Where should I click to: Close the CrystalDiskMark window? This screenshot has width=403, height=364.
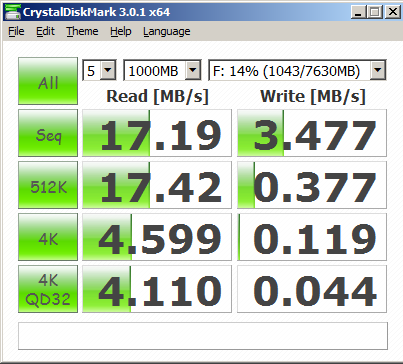coord(393,12)
